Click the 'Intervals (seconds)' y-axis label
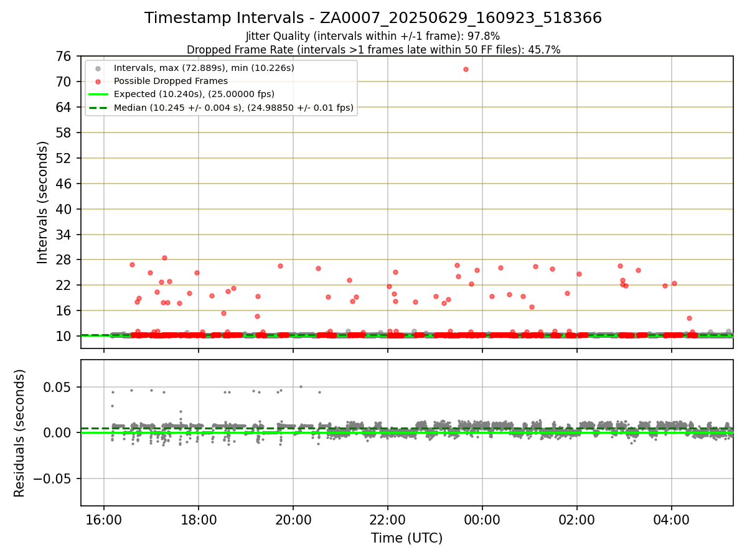 (42, 202)
